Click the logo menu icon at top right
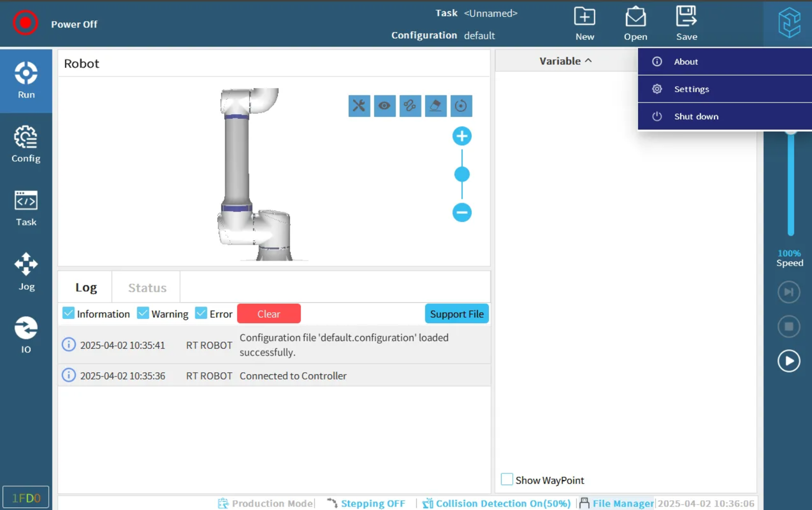812x510 pixels. (x=789, y=23)
